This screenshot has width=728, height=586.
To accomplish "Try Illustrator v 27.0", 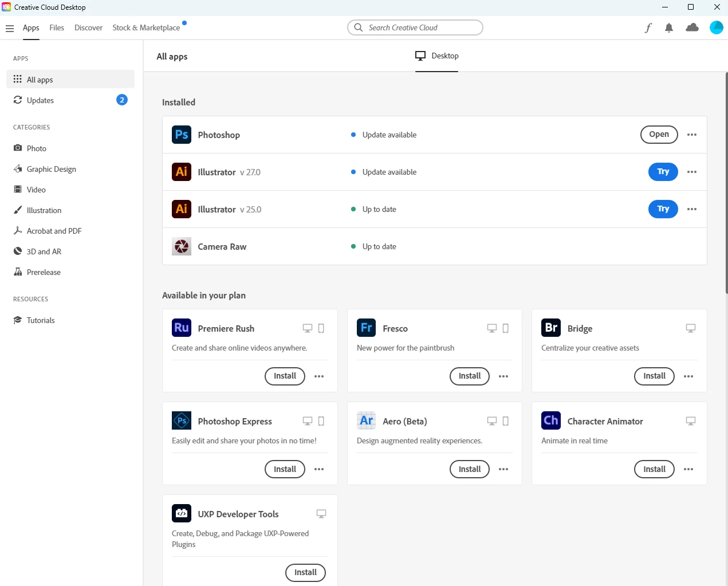I will point(663,172).
